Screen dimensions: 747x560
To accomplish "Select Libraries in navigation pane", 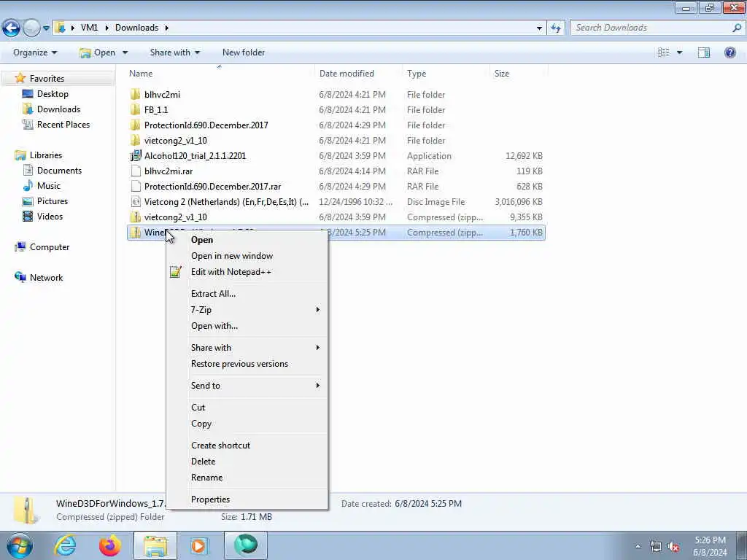I will point(46,155).
